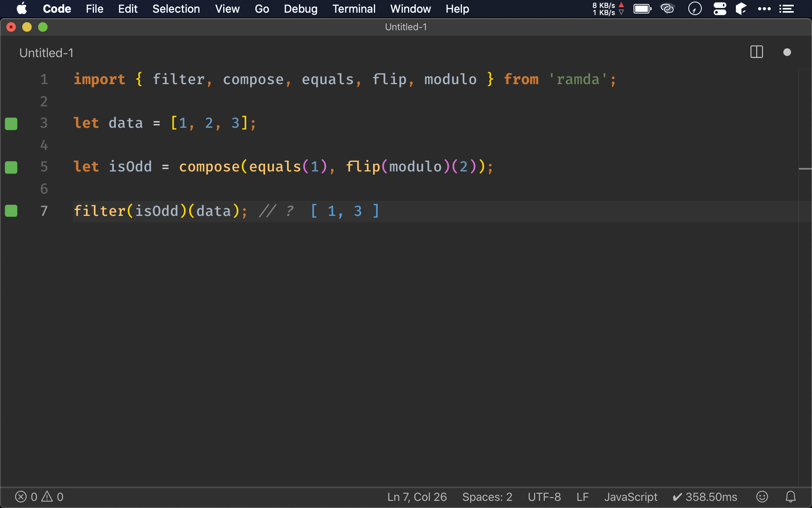Open the Debug menu
The height and width of the screenshot is (508, 812).
pos(301,9)
